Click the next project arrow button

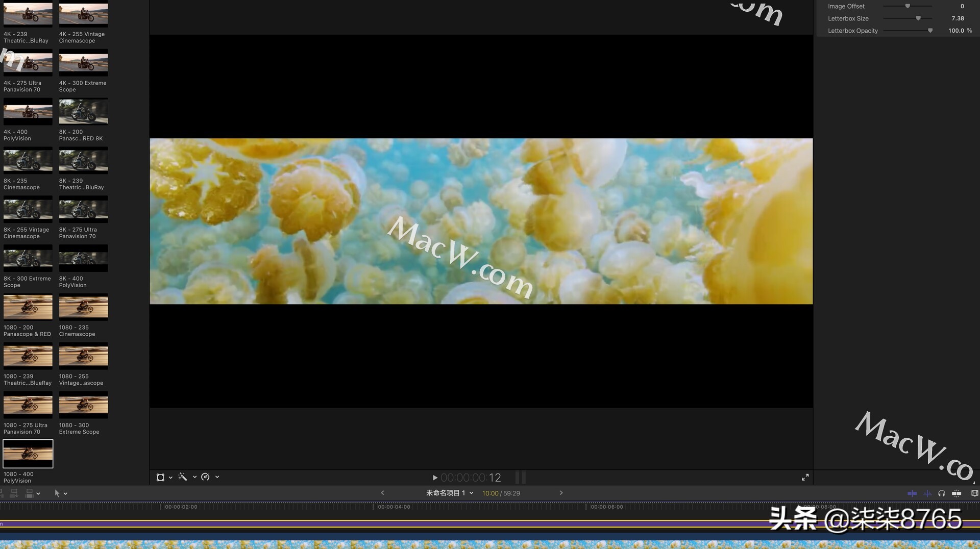pyautogui.click(x=560, y=493)
